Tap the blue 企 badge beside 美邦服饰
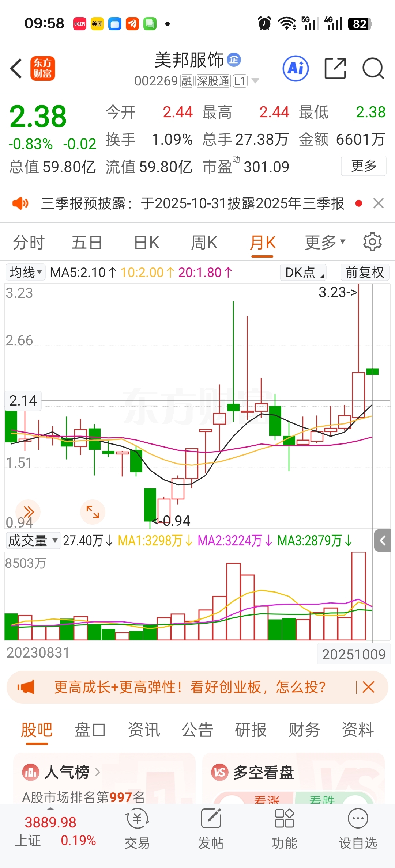 234,60
